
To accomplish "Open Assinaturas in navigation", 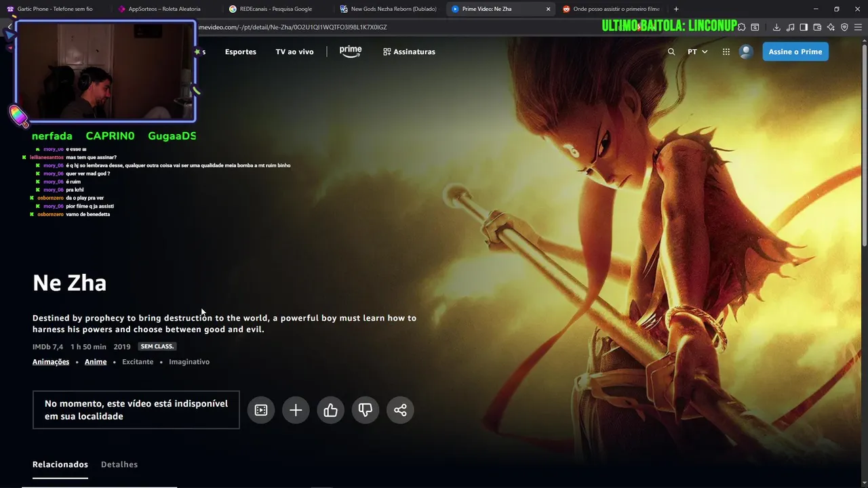I will [409, 52].
